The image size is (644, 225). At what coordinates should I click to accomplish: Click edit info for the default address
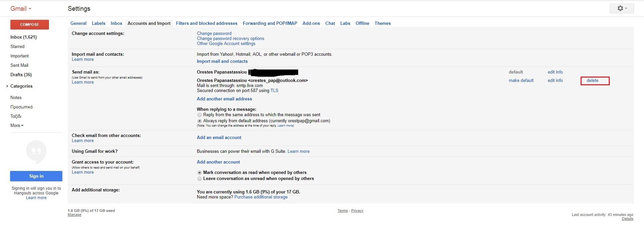click(x=555, y=72)
